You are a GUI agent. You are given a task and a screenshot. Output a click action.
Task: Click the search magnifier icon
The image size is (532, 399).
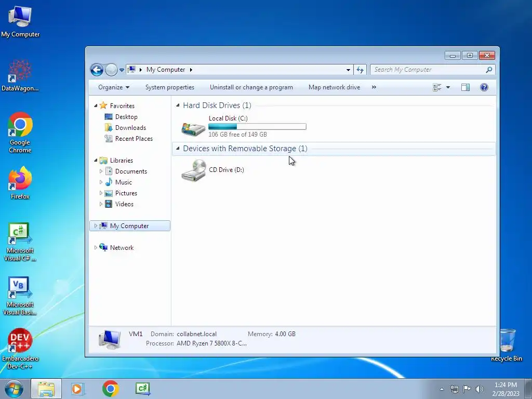(489, 70)
